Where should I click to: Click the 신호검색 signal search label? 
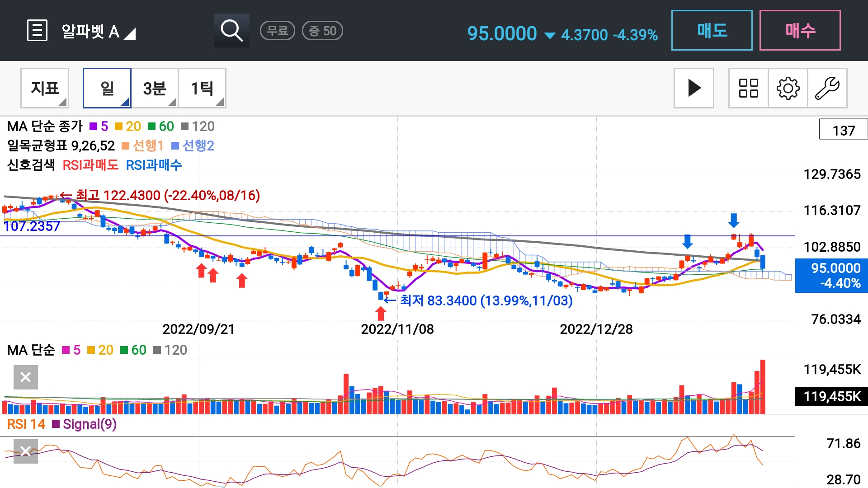[31, 165]
